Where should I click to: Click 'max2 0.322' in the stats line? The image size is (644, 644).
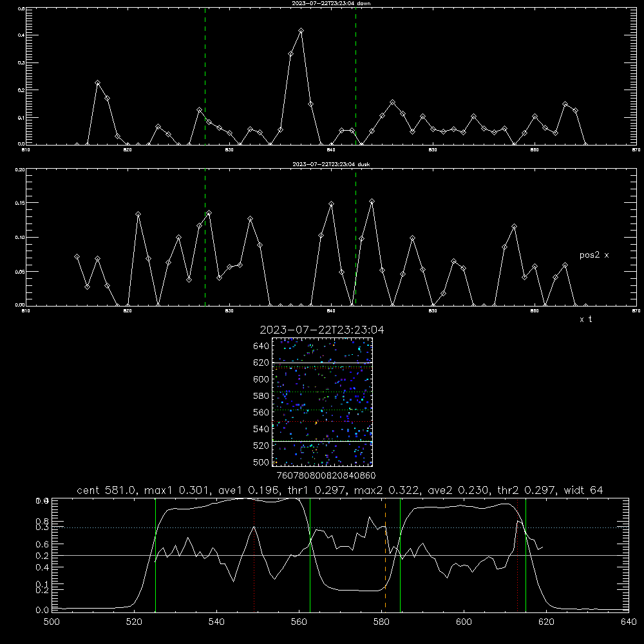[387, 490]
